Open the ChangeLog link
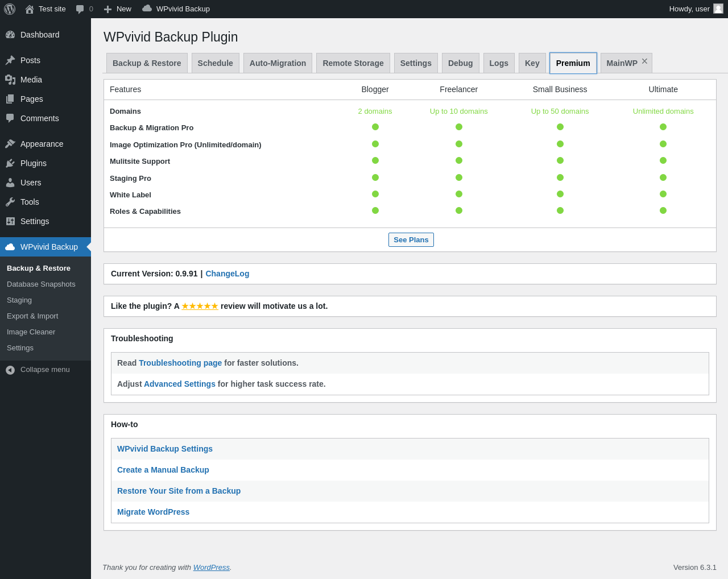The image size is (728, 579). [x=227, y=274]
